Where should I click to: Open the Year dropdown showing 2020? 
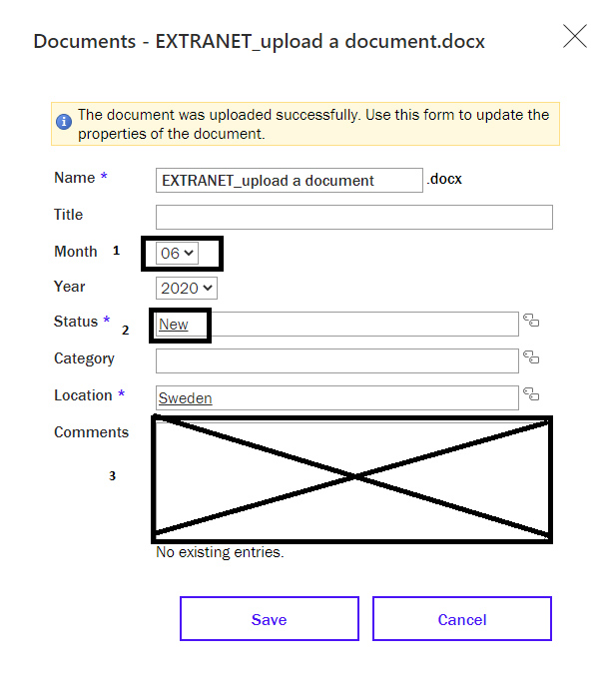(187, 288)
